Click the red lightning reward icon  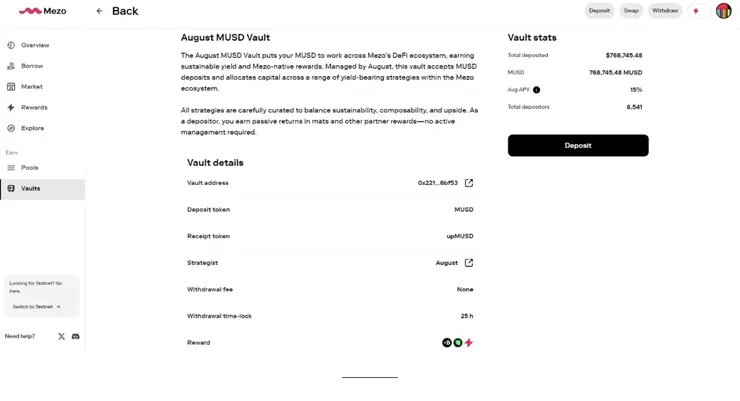pos(469,343)
